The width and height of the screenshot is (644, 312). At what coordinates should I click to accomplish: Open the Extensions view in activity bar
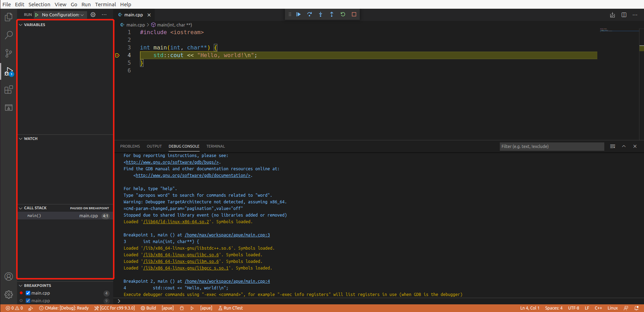coord(9,90)
